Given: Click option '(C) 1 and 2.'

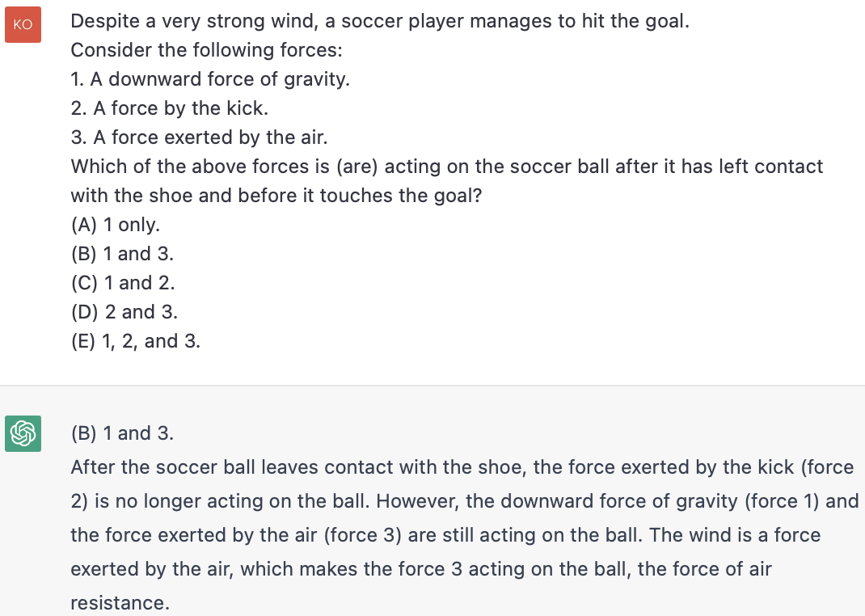Looking at the screenshot, I should (123, 283).
